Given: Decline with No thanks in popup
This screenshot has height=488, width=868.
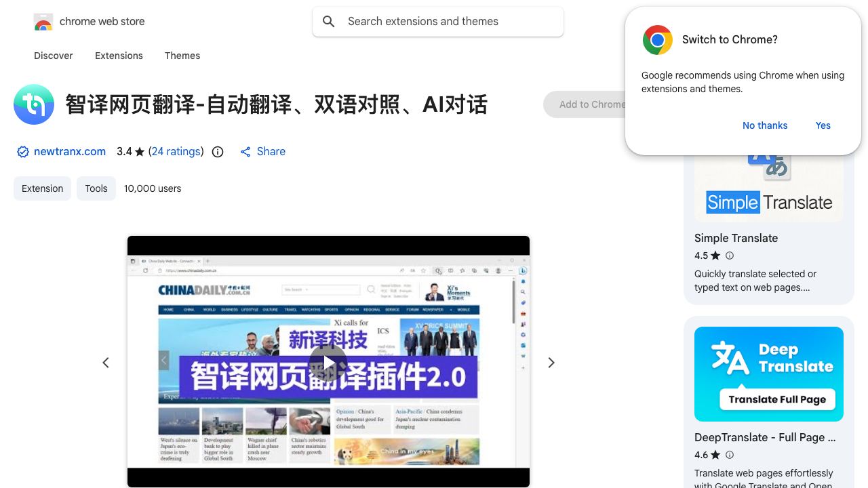Looking at the screenshot, I should (x=765, y=125).
